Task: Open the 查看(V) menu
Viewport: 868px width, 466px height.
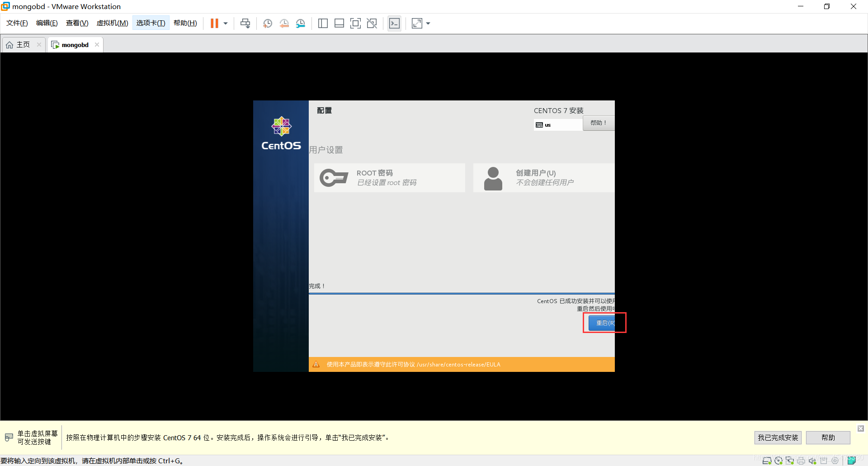Action: click(77, 23)
